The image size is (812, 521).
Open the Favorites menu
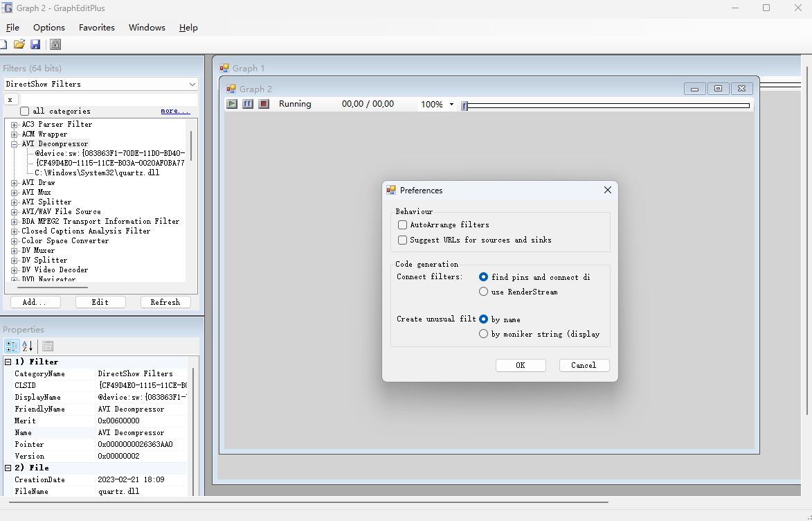(97, 28)
